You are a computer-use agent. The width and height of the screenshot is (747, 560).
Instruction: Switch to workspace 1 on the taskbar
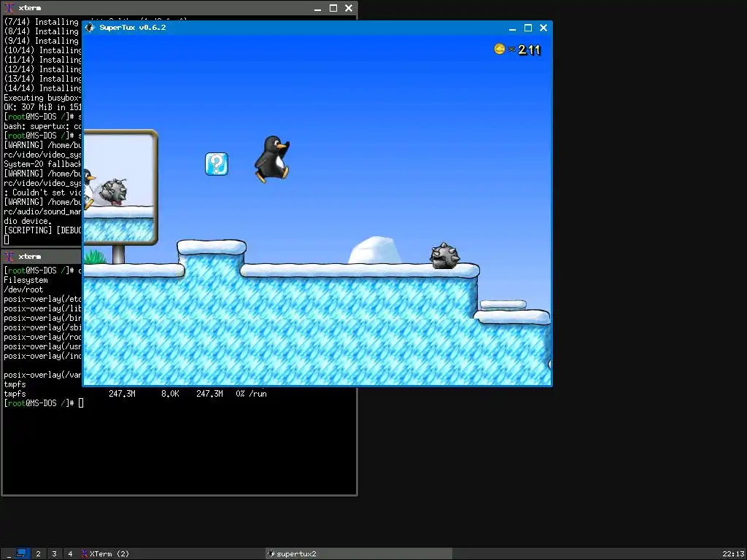21,553
